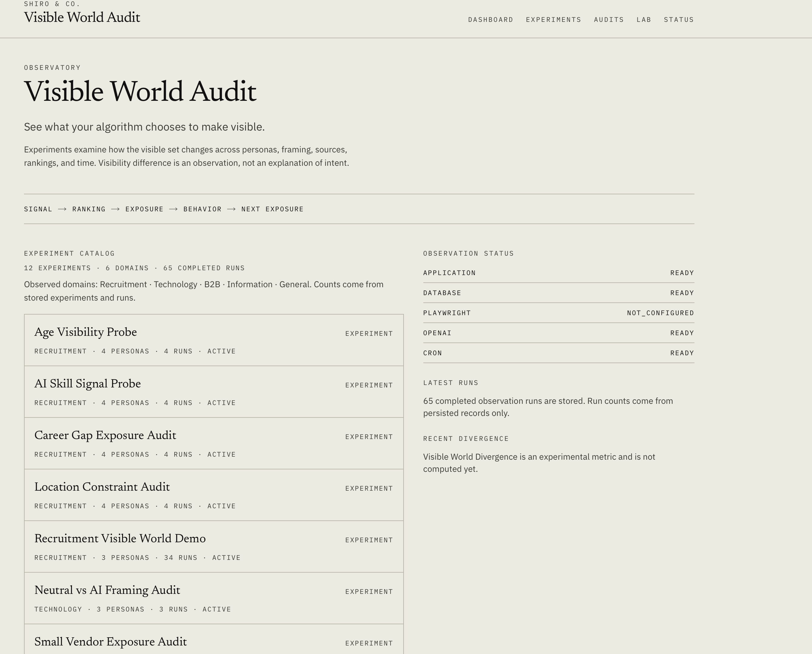Open the Status nav link

pyautogui.click(x=679, y=20)
